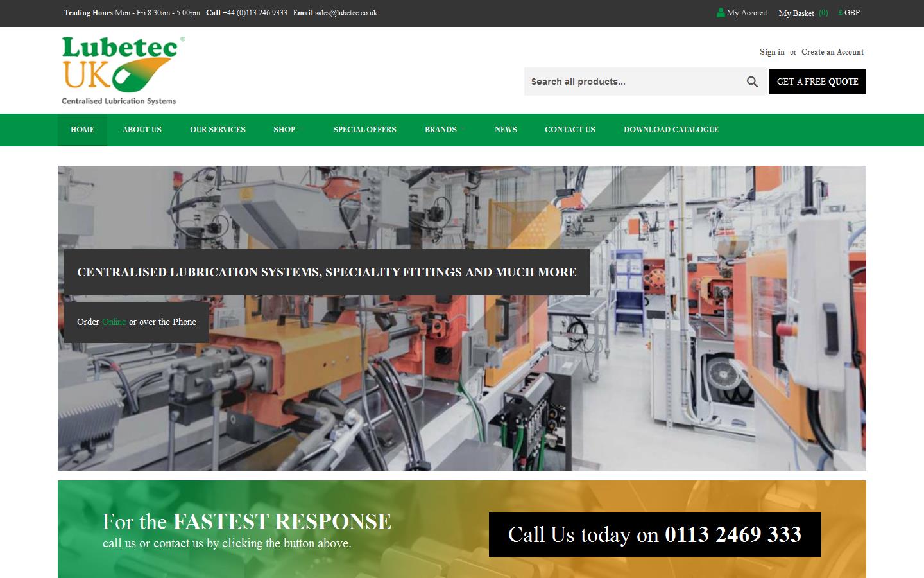Click the sales@lubetec.co.uk email link
Image resolution: width=924 pixels, height=578 pixels.
[x=346, y=13]
